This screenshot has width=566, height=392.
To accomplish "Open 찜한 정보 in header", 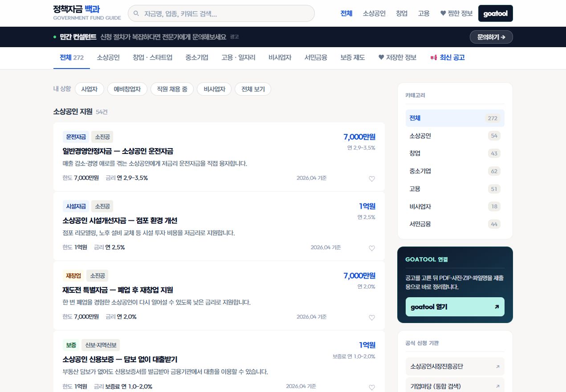I will coord(456,13).
